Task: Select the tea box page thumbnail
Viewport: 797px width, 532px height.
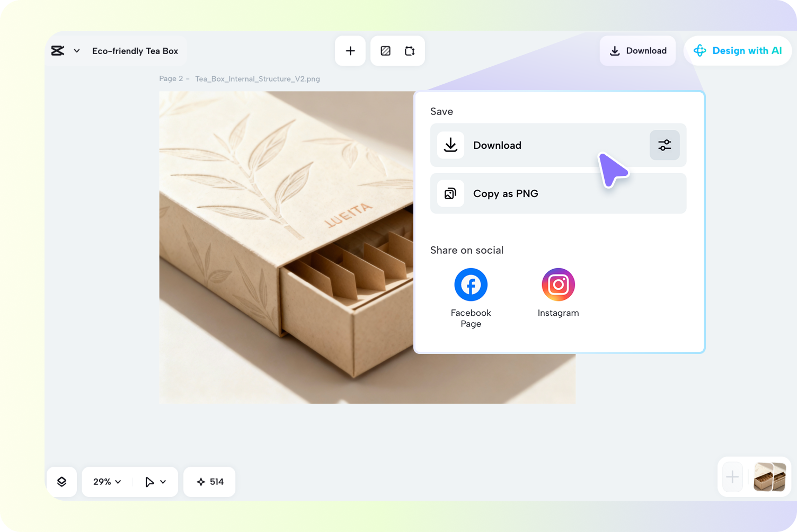Action: [769, 477]
